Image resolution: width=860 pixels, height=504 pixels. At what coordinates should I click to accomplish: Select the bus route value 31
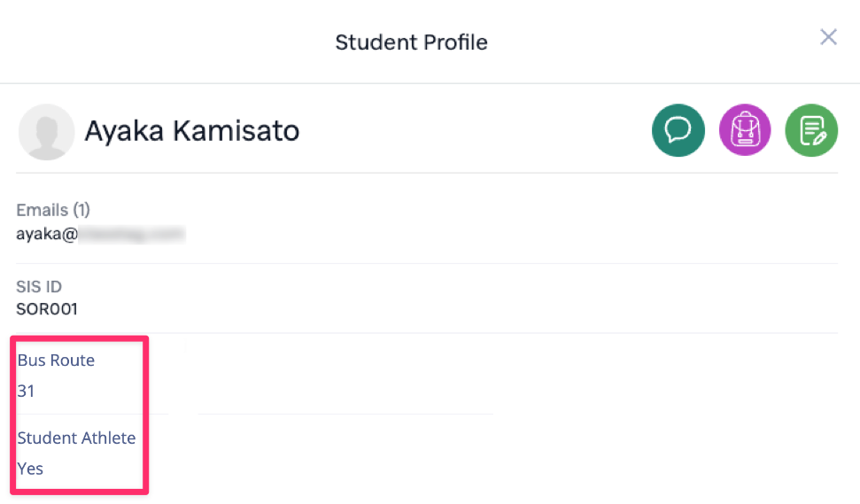tap(26, 391)
